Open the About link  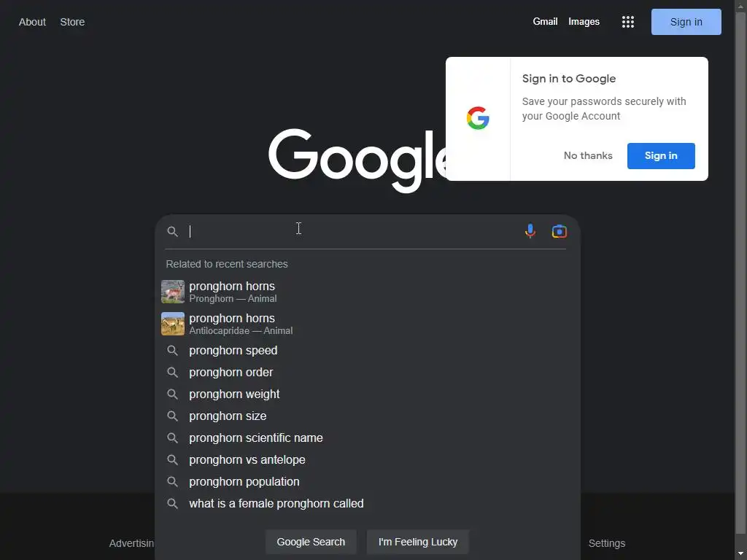(32, 22)
